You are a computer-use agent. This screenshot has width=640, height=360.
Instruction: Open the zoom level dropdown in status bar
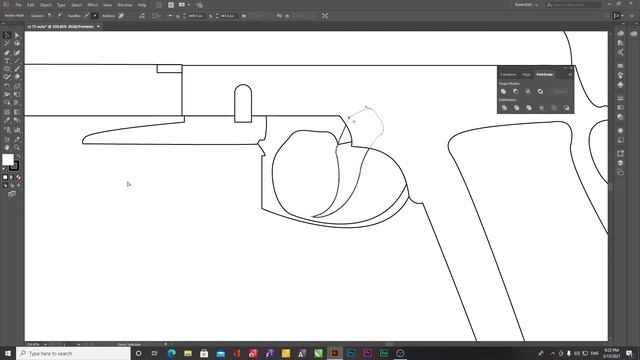(x=45, y=344)
